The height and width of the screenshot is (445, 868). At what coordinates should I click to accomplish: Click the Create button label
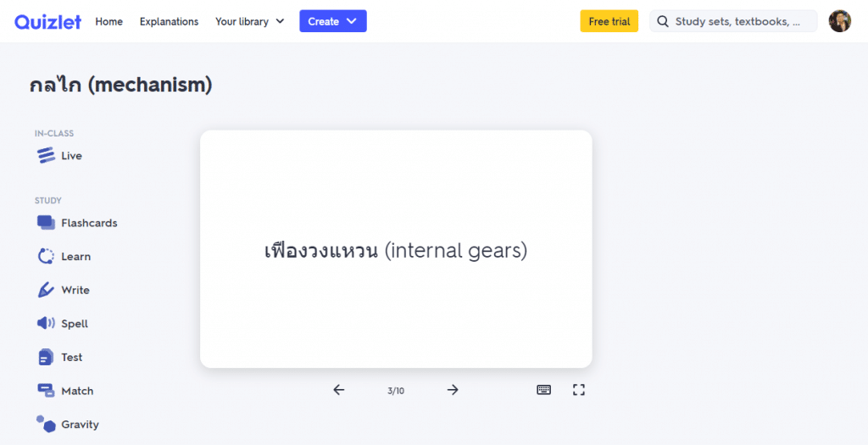point(323,21)
